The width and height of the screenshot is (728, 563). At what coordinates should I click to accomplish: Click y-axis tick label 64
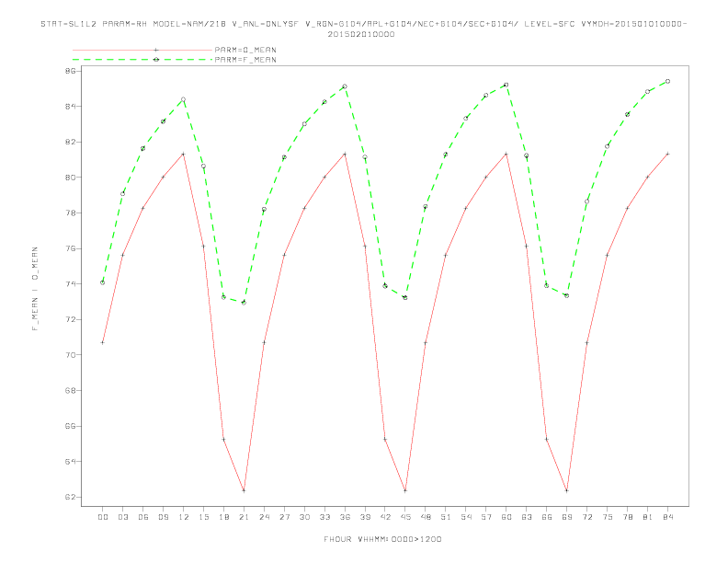[70, 462]
